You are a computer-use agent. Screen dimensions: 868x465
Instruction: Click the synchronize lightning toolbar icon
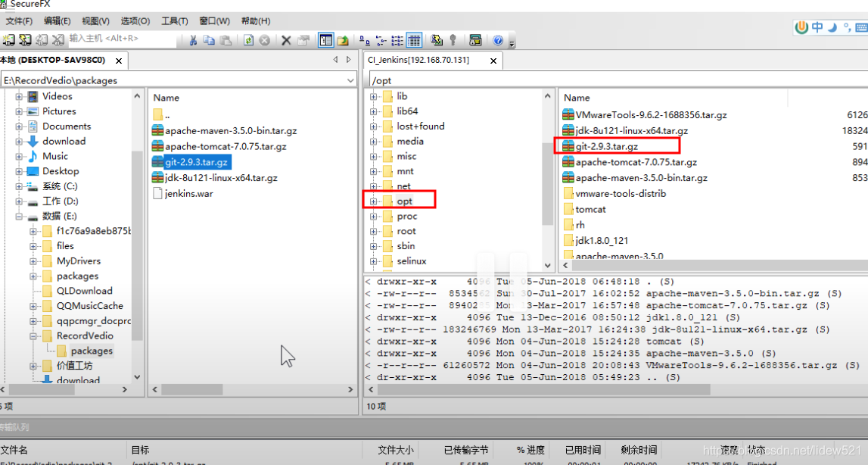pyautogui.click(x=436, y=40)
